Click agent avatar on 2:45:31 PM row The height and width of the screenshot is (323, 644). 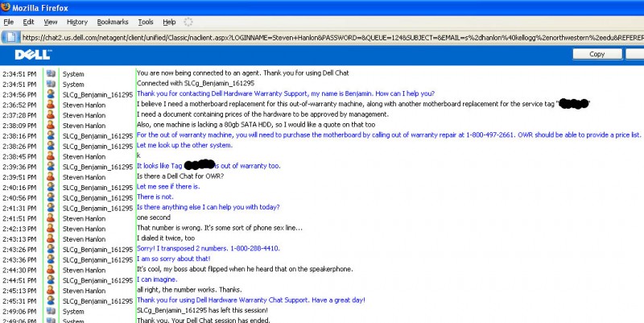coord(51,300)
